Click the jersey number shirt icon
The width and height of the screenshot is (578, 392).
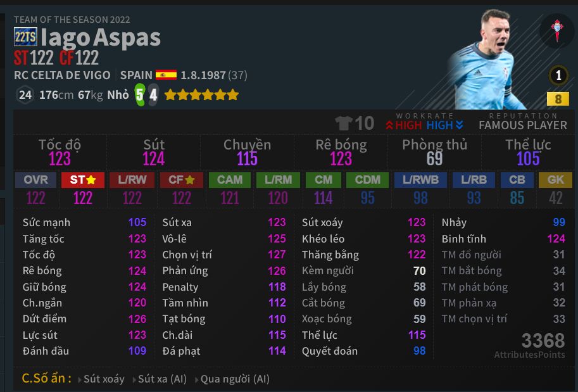pos(344,122)
